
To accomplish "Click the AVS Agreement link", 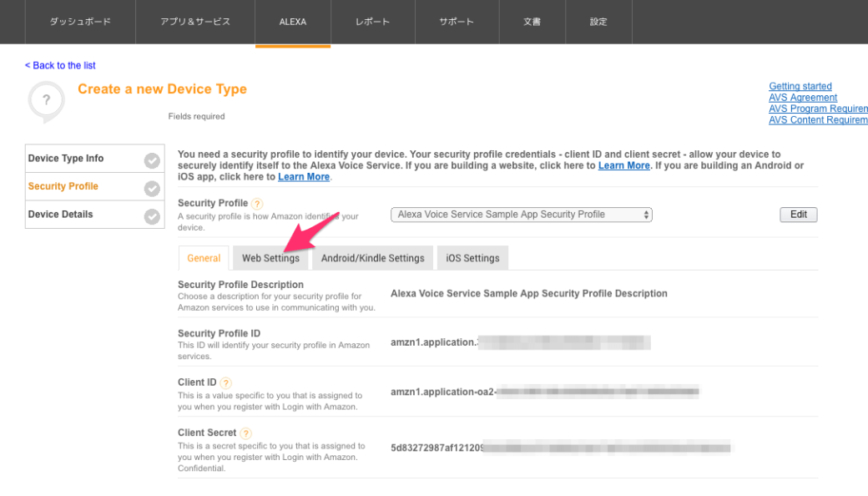I will pyautogui.click(x=802, y=97).
